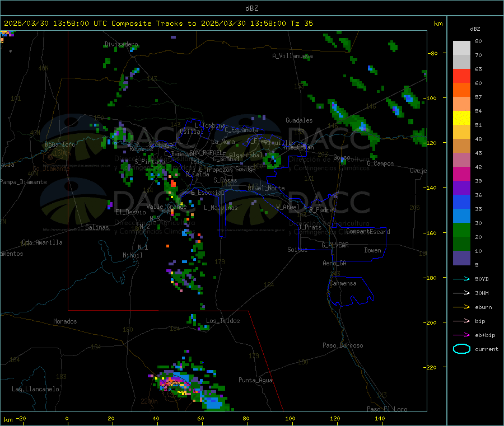Click the Los_Toldos map label

tap(223, 321)
